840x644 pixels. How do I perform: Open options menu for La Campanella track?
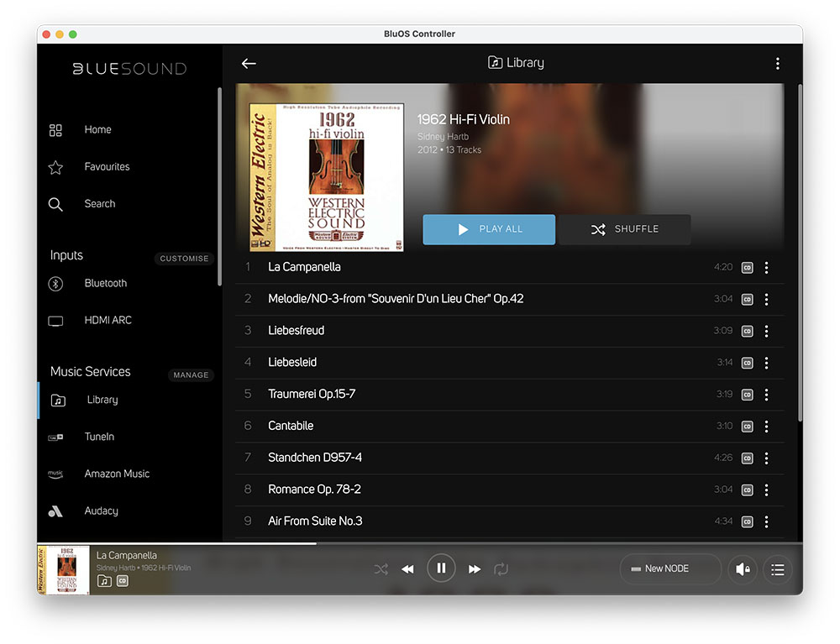(766, 268)
